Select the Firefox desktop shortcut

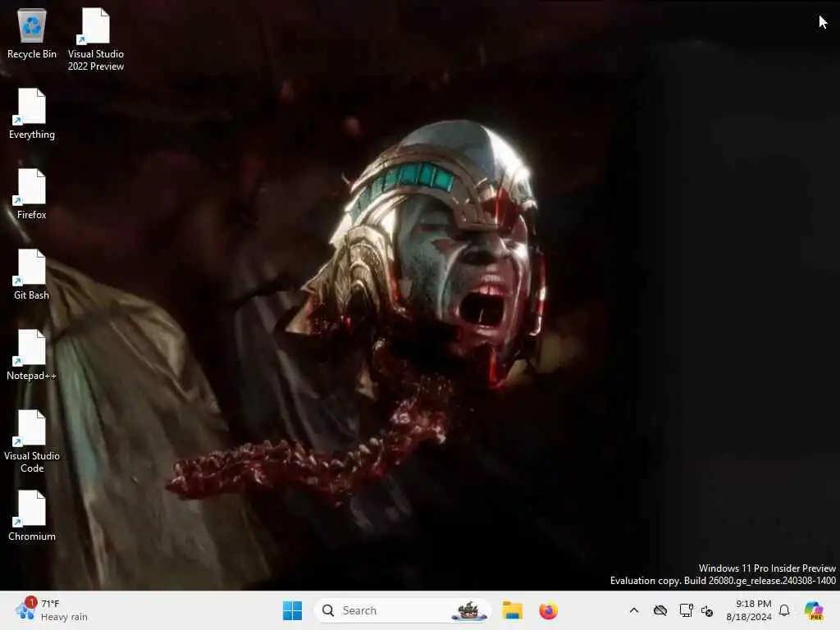pos(32,194)
